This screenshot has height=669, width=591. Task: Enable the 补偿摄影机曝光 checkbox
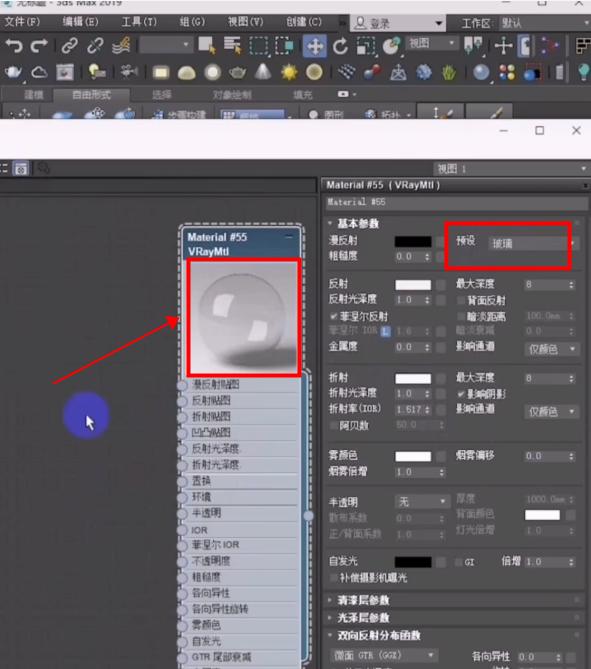pos(333,578)
